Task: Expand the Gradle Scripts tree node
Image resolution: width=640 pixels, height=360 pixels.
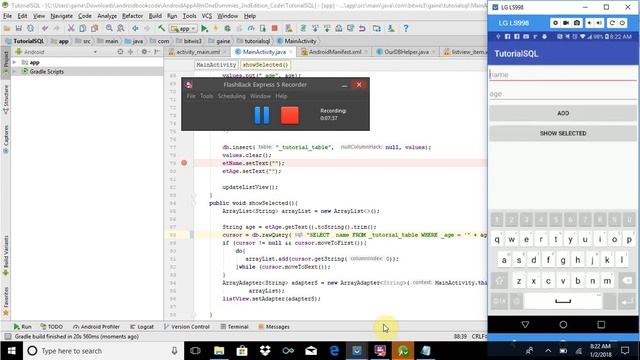Action: click(x=15, y=71)
